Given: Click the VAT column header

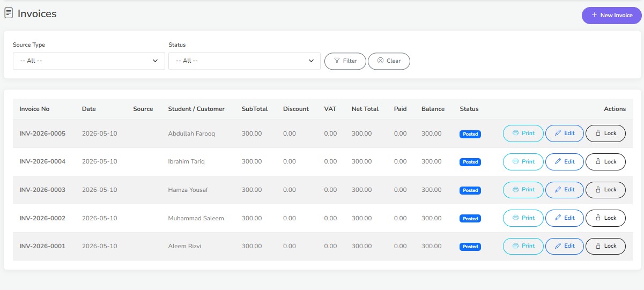Looking at the screenshot, I should (x=330, y=109).
